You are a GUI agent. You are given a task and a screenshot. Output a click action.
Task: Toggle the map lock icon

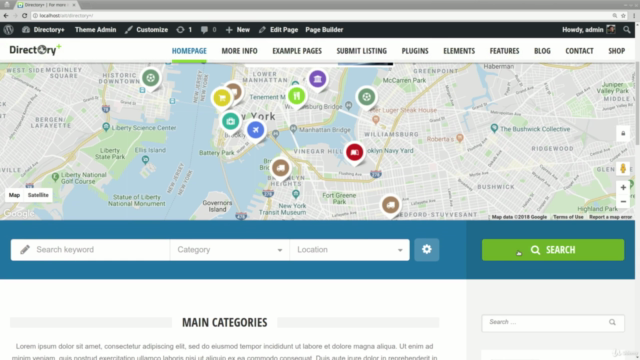click(x=623, y=133)
